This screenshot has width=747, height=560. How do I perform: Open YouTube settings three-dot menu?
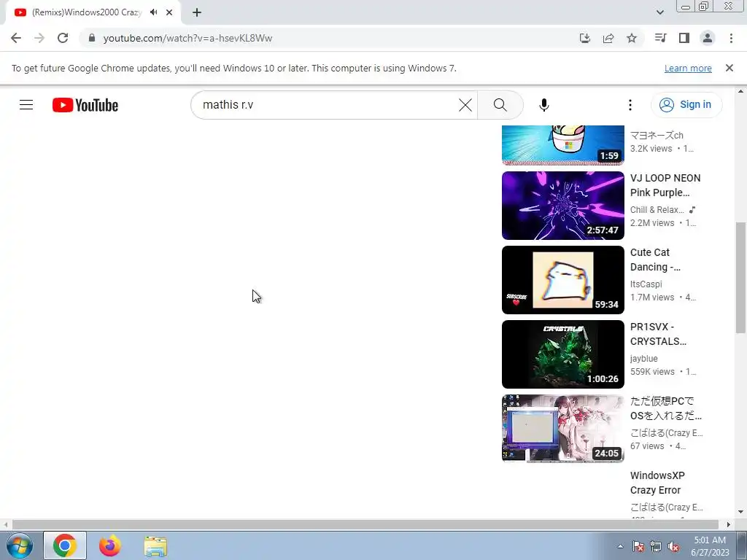630,105
